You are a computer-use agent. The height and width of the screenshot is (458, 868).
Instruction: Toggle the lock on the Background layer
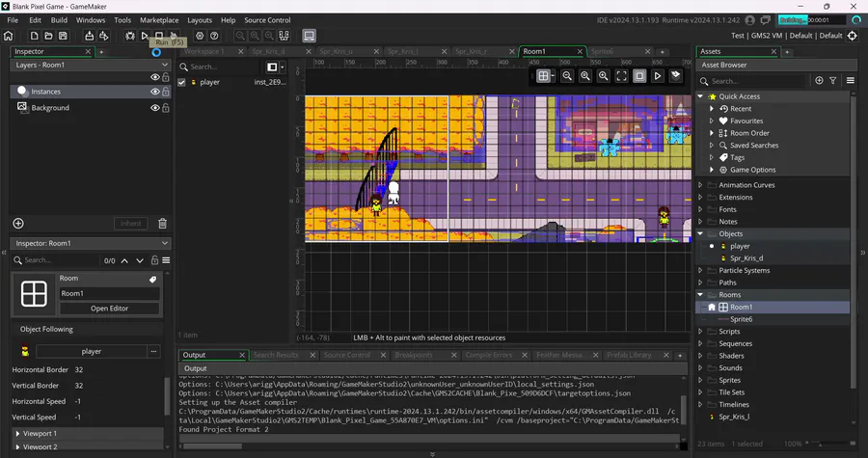166,108
